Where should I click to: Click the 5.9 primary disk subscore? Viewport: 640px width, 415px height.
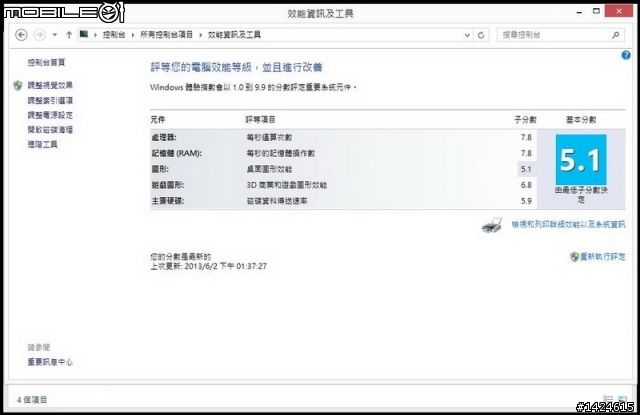pyautogui.click(x=526, y=201)
